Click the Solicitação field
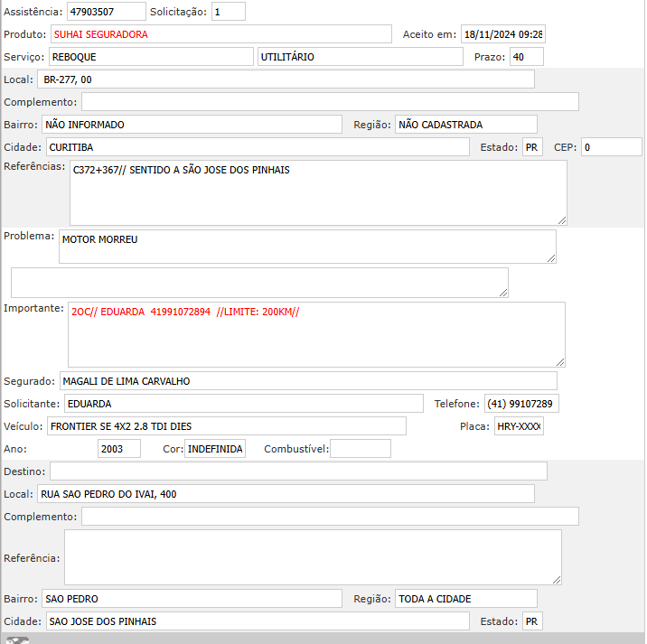Screen dimensions: 647x644 [x=228, y=12]
